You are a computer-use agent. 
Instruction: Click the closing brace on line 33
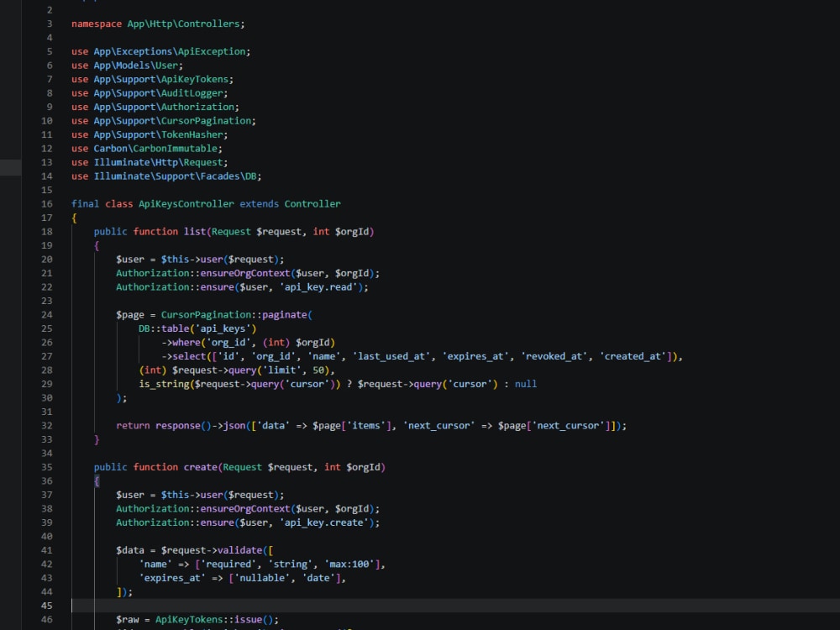pyautogui.click(x=97, y=440)
